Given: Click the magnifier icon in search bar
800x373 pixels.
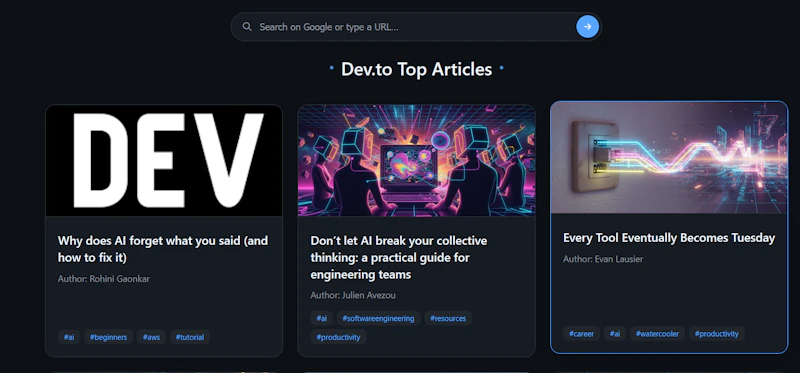Looking at the screenshot, I should coord(247,27).
